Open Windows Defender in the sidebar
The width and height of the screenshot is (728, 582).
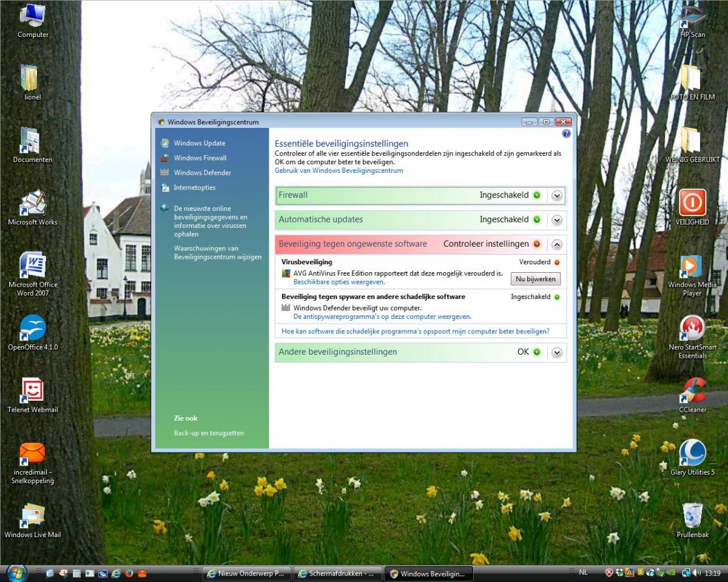(x=202, y=173)
